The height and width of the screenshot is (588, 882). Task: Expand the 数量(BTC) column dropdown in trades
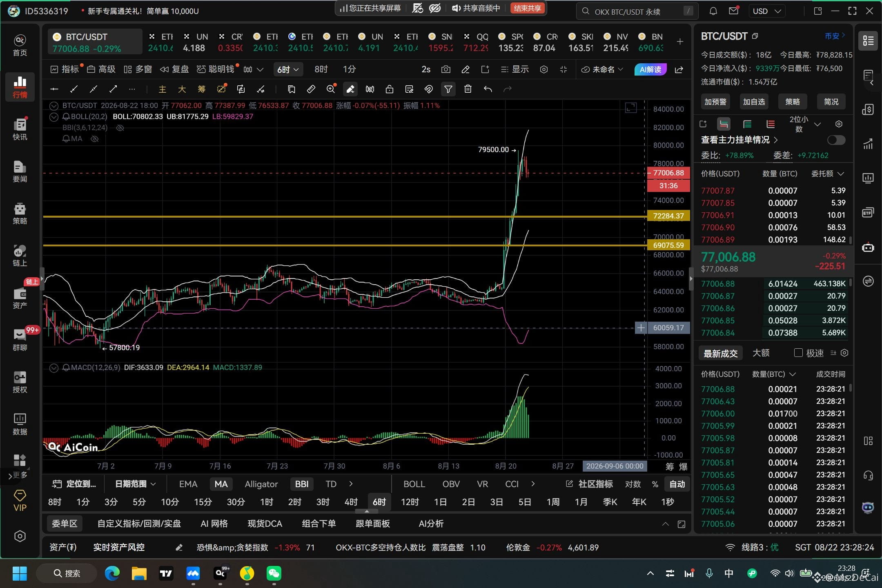click(774, 374)
